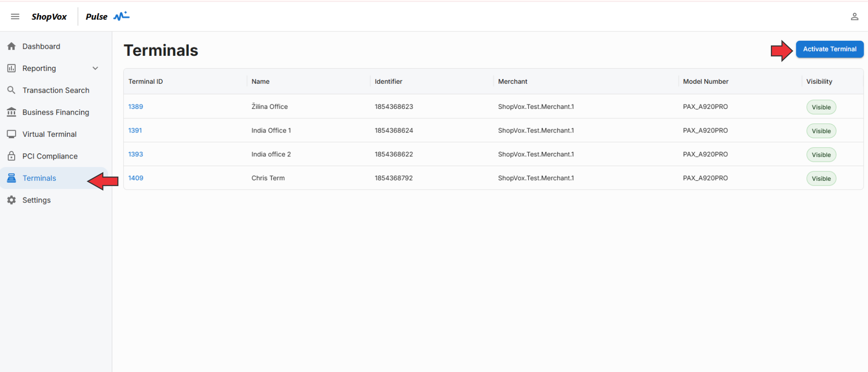Toggle Visible badge for Žilina Office
Viewport: 868px width, 372px height.
(x=821, y=107)
